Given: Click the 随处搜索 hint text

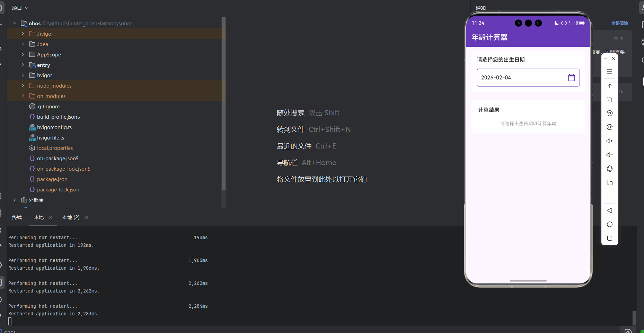Looking at the screenshot, I should [291, 113].
